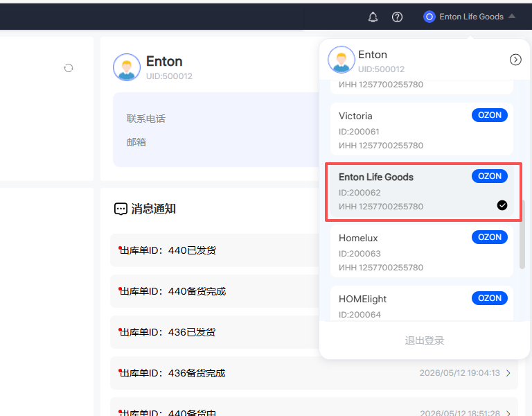Click the avatar in the account dropdown panel

[342, 60]
